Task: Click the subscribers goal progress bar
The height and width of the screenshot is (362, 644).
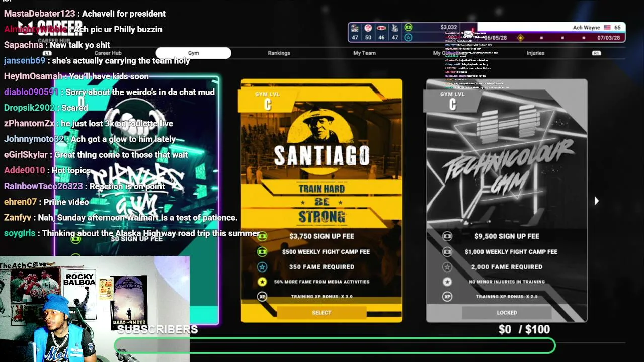Action: [335, 345]
